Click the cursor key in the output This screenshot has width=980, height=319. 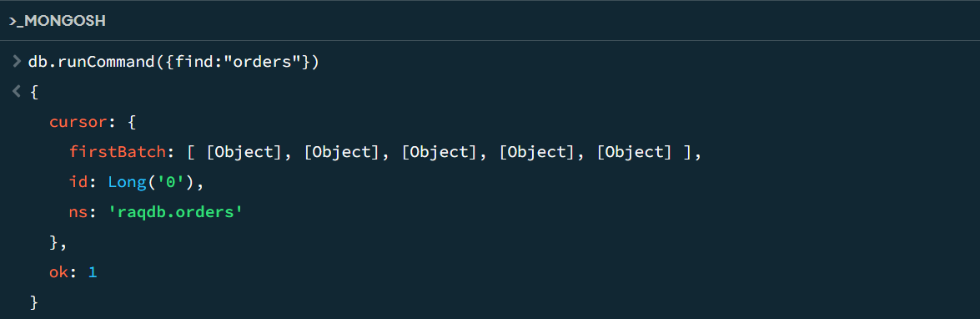tap(78, 123)
